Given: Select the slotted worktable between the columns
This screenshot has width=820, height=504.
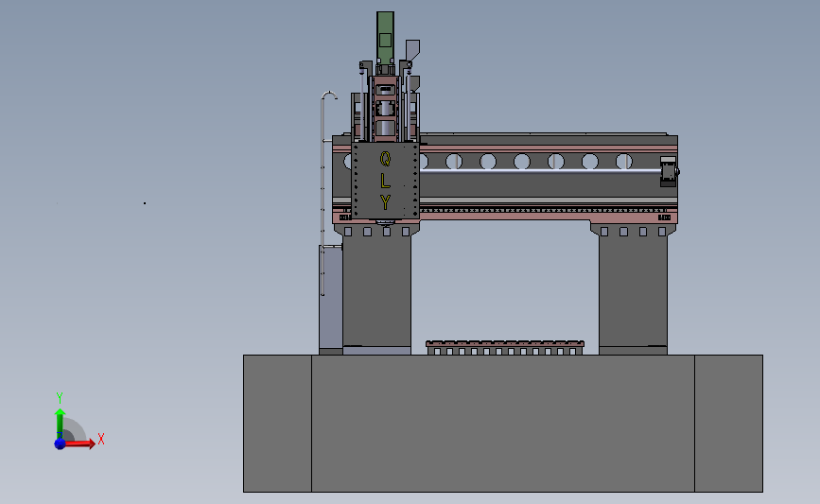Looking at the screenshot, I should point(505,348).
